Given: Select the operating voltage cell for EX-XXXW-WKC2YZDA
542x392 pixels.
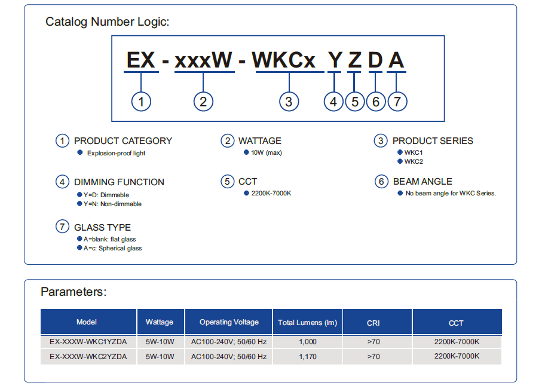Looking at the screenshot, I should click(x=229, y=357).
